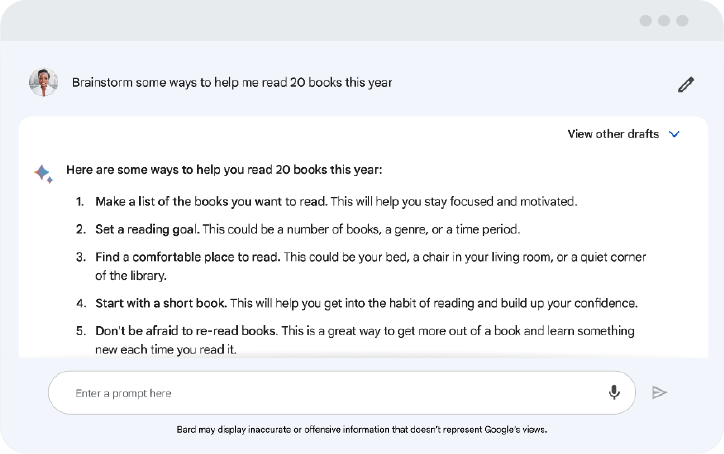This screenshot has width=724, height=454.
Task: Click the middle gray window control dot
Action: coord(664,21)
